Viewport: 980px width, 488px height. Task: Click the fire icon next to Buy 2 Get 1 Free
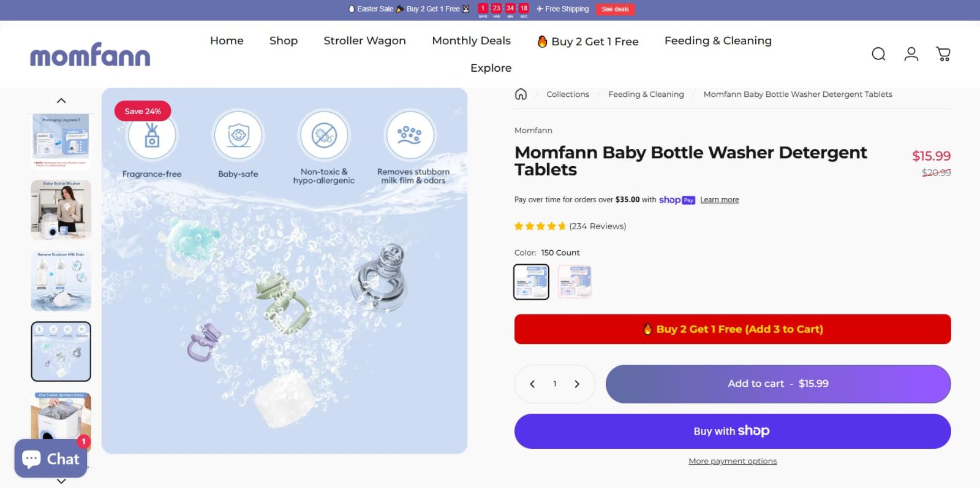pyautogui.click(x=541, y=40)
